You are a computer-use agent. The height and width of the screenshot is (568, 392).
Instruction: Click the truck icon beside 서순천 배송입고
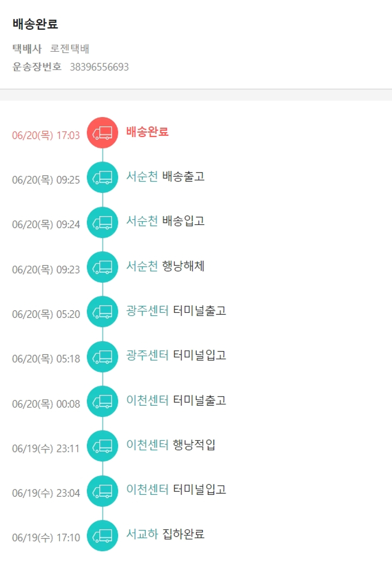(x=102, y=222)
